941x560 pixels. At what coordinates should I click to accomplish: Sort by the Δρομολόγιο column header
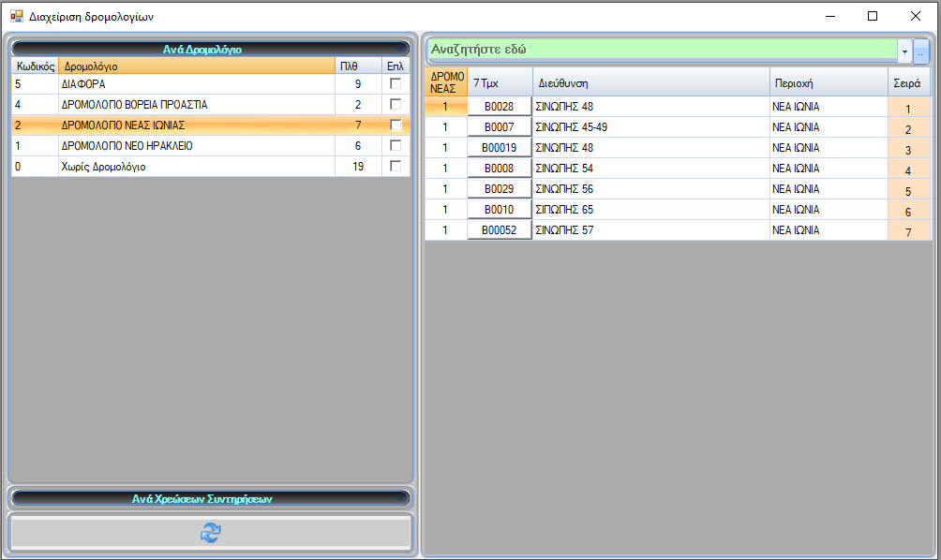point(196,66)
